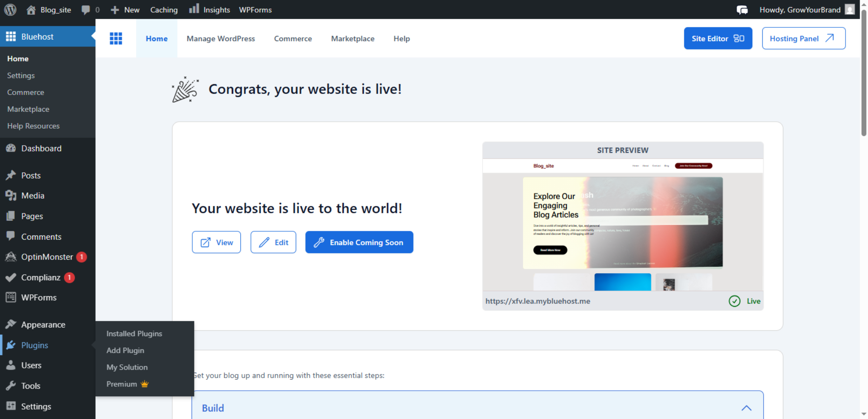Click the site preview thumbnail
This screenshot has height=419, width=868.
[622, 224]
